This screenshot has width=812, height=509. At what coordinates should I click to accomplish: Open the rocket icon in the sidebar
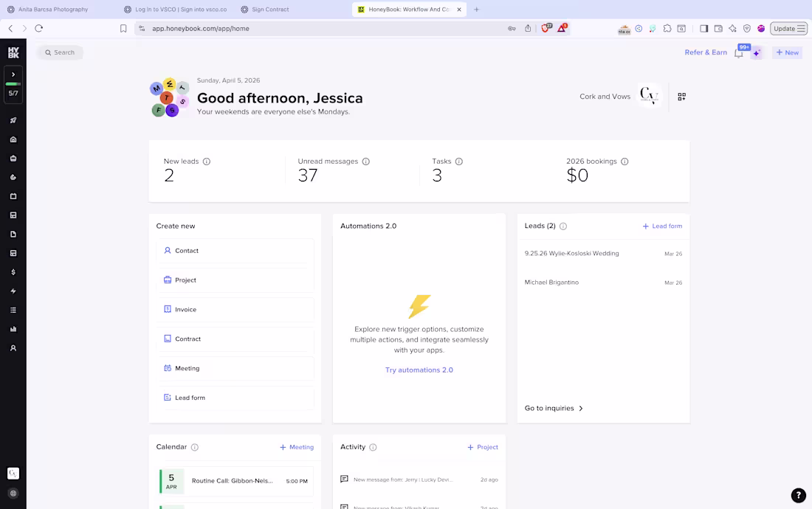13,120
